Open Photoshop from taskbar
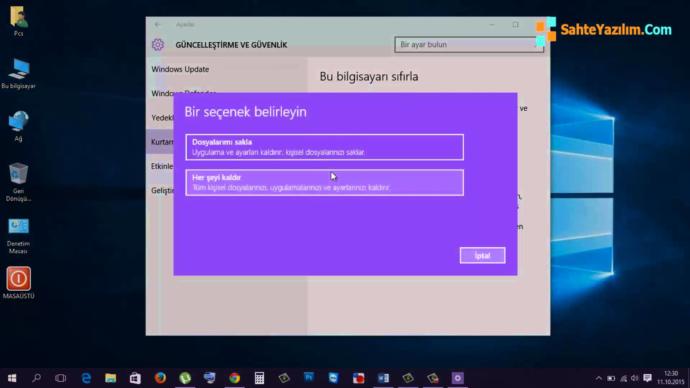The width and height of the screenshot is (690, 388). [x=309, y=378]
